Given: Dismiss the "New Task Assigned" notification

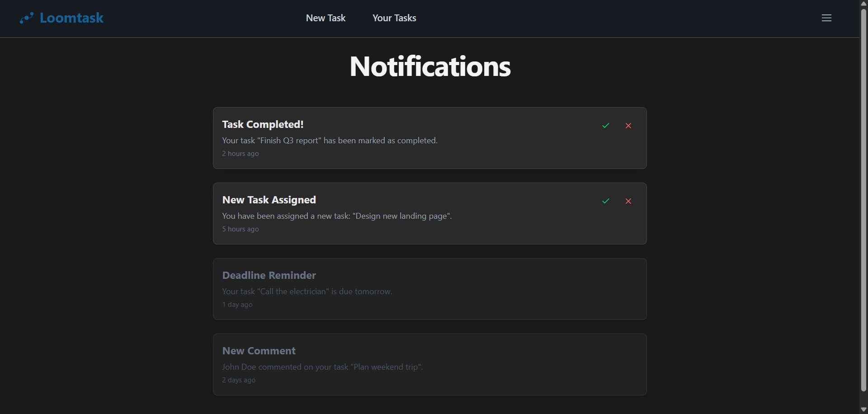Looking at the screenshot, I should (628, 201).
